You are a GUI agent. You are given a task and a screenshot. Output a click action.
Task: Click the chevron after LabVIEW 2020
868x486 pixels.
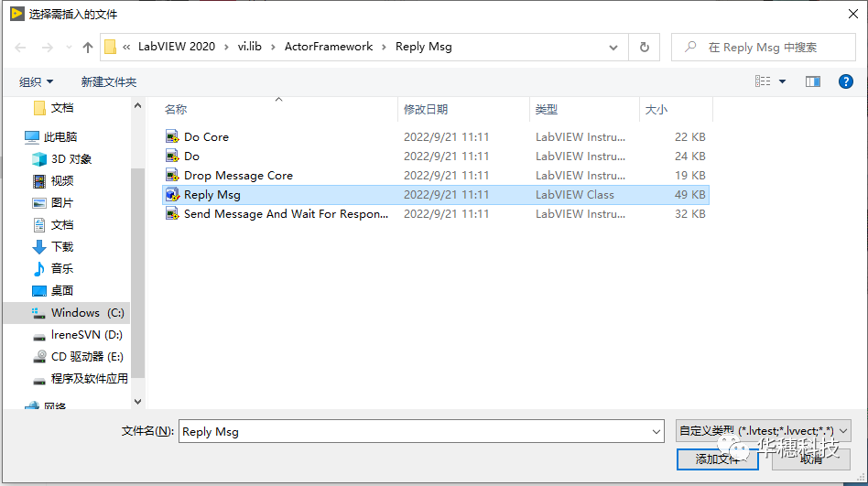(226, 47)
